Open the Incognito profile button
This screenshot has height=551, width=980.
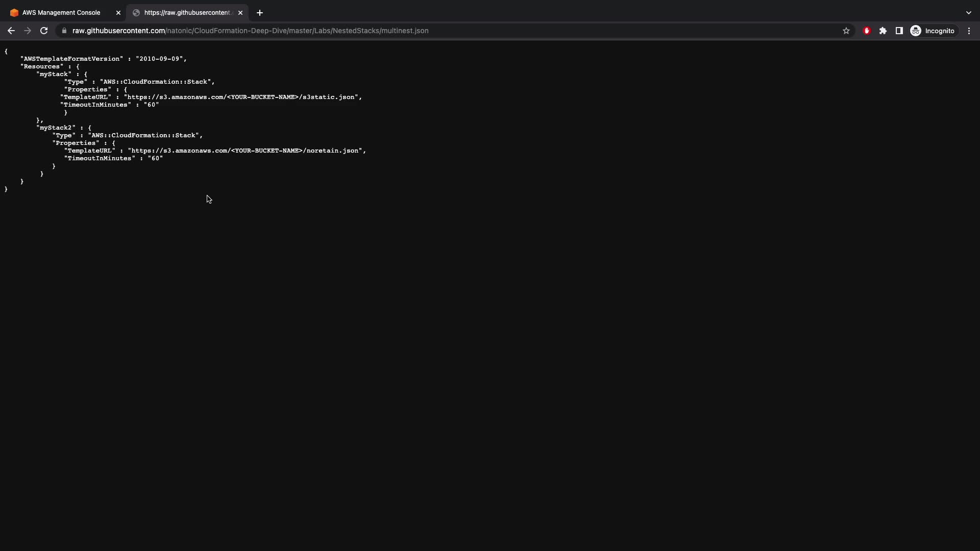point(933,31)
